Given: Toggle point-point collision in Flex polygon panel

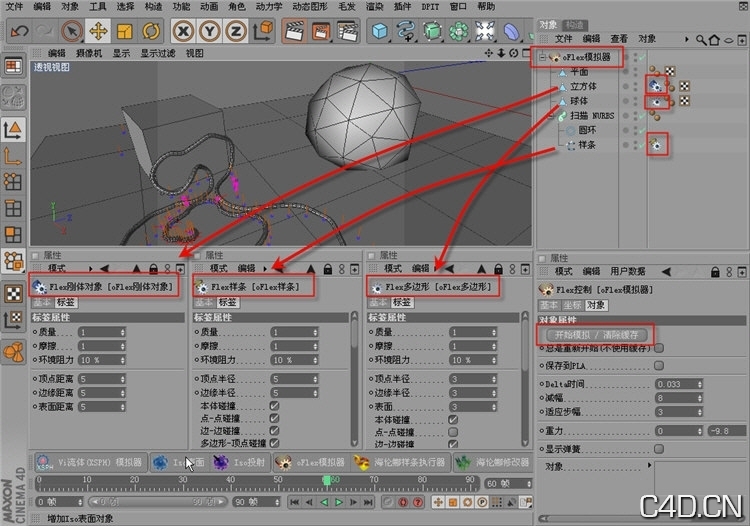Looking at the screenshot, I should pyautogui.click(x=452, y=432).
